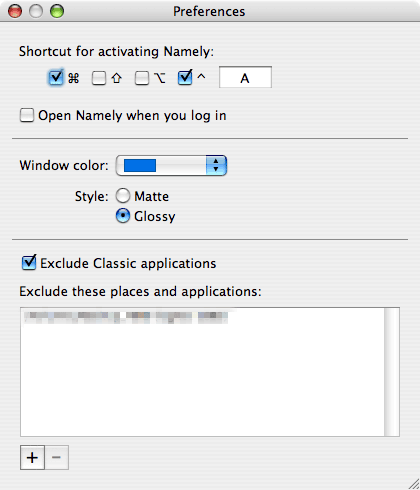Add an excluded place with plus button
Viewport: 420px width, 490px height.
click(x=32, y=457)
